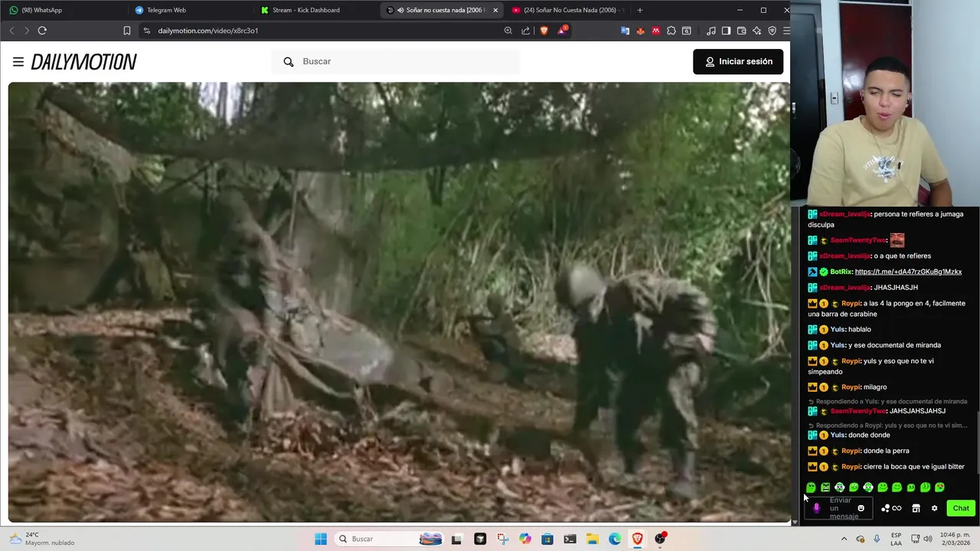Click the Dailymotion logo
Viewport: 980px width, 551px height.
coord(84,62)
